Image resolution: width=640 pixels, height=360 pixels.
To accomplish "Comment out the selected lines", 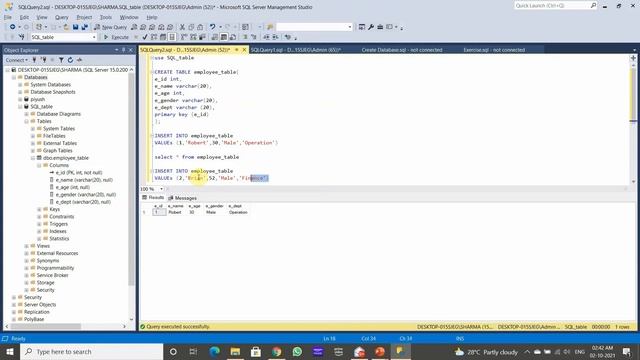I will (x=245, y=37).
